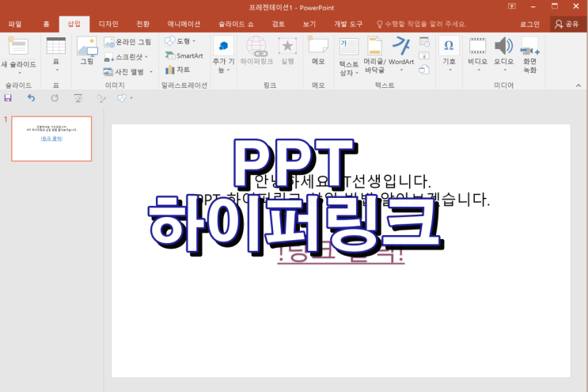Click the Undo arrow in quick access toolbar

[x=31, y=98]
